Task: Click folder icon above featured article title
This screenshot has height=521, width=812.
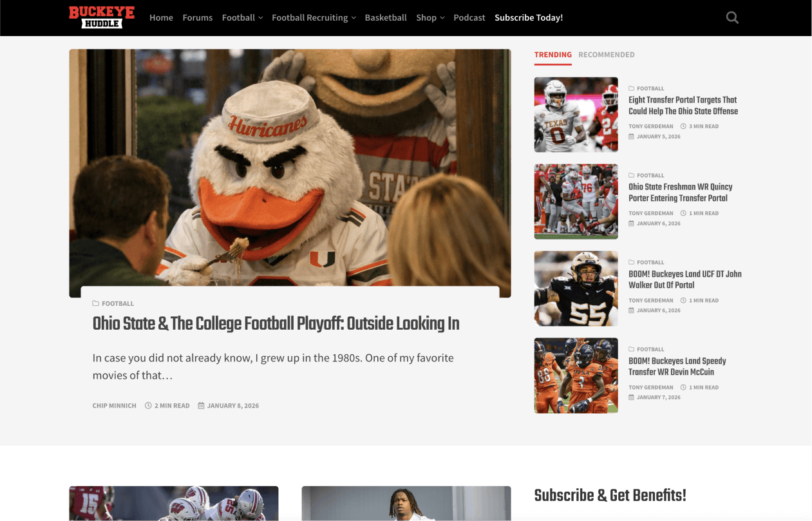Action: point(96,303)
